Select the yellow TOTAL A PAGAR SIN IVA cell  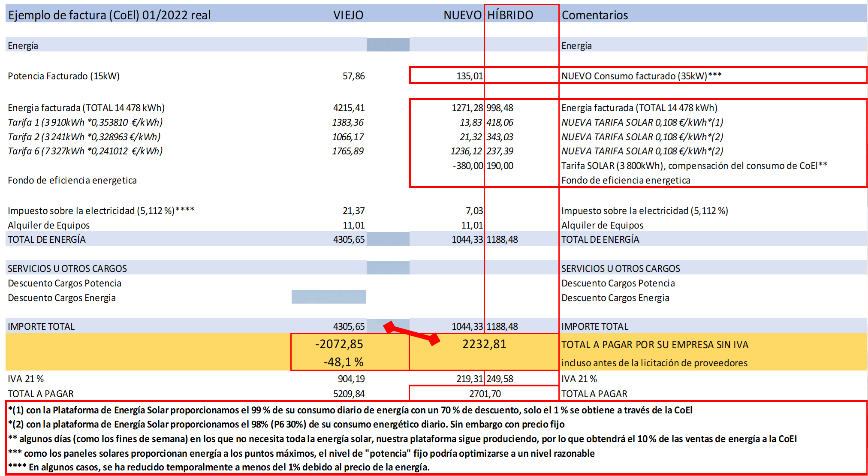tap(654, 345)
